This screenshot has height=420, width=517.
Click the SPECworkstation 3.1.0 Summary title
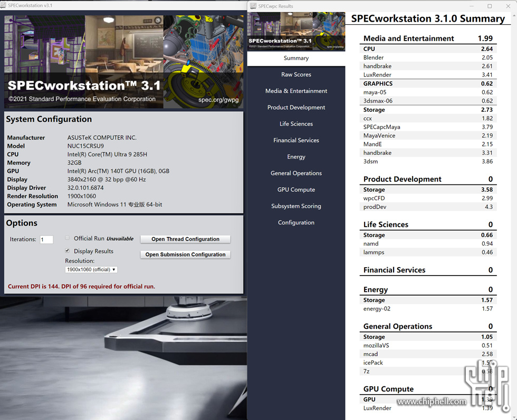tap(428, 19)
